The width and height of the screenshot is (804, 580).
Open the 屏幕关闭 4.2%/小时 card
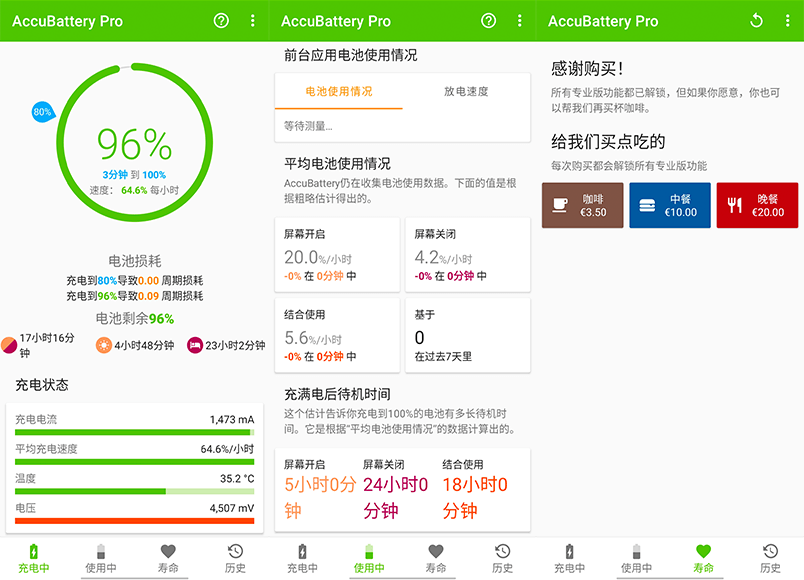click(468, 255)
